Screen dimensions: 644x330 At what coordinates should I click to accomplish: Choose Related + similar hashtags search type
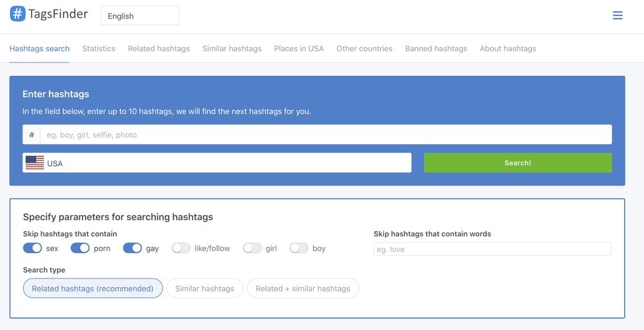(303, 289)
